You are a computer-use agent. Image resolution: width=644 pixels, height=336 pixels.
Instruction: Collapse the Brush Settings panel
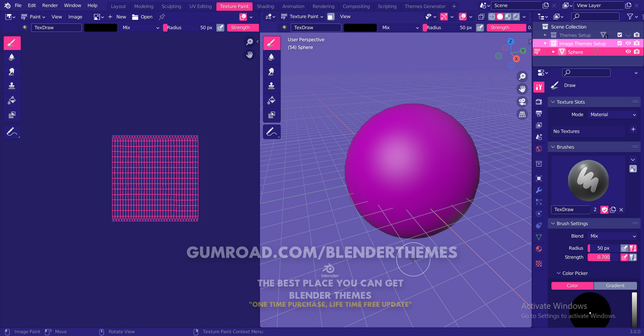point(553,223)
